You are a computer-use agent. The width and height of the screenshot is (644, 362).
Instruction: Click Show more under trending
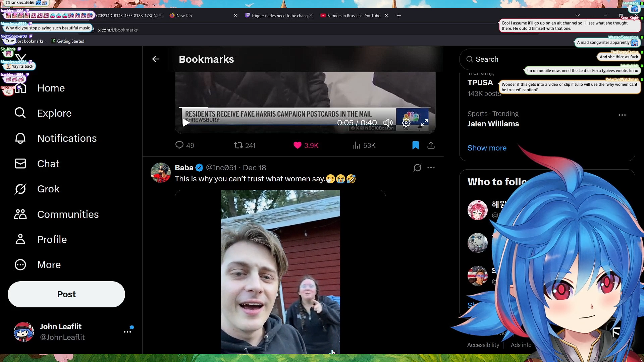pyautogui.click(x=487, y=148)
